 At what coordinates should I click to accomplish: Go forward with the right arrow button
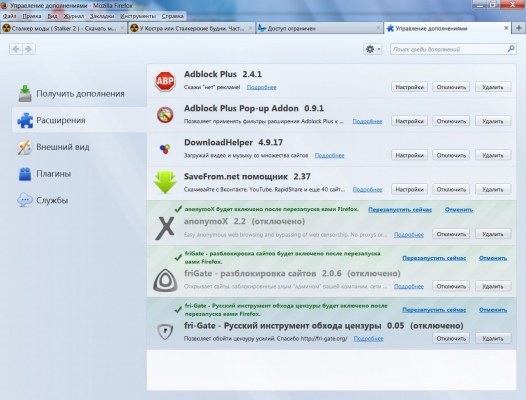tap(29, 49)
